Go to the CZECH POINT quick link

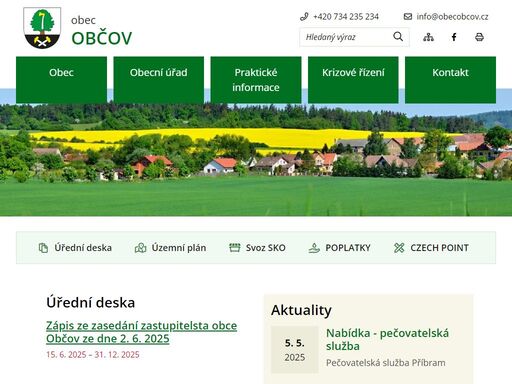point(439,248)
